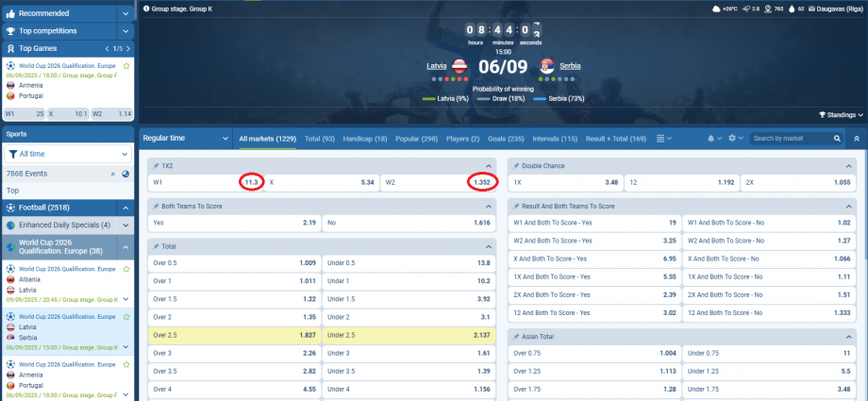Screen dimensions: 868x401
Task: Switch to Goals (235) tab
Action: [x=506, y=139]
